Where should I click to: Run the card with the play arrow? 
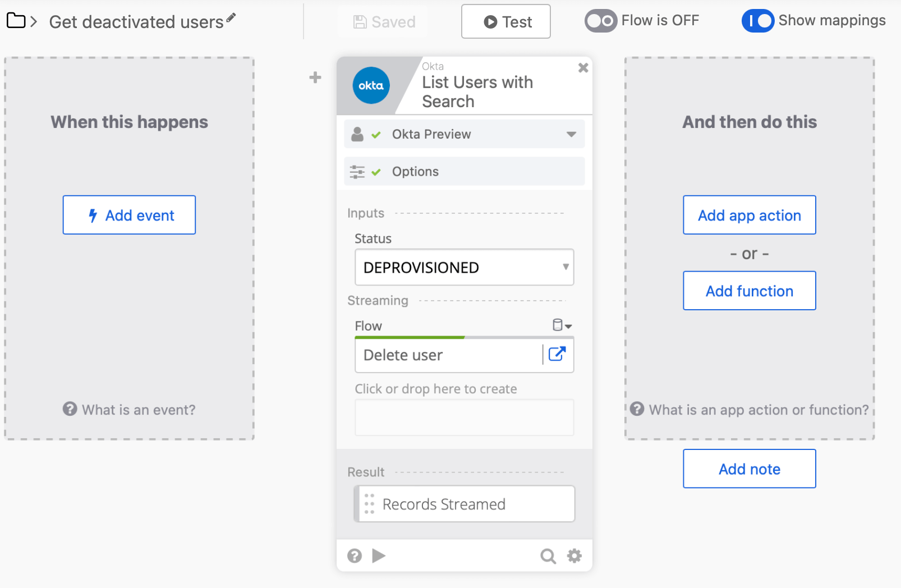coord(379,555)
